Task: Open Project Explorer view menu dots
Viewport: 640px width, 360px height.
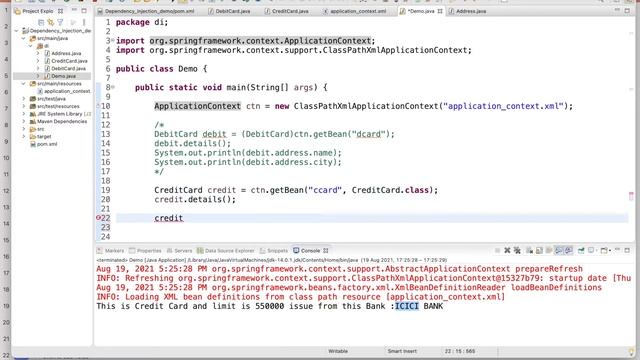Action: coord(84,22)
